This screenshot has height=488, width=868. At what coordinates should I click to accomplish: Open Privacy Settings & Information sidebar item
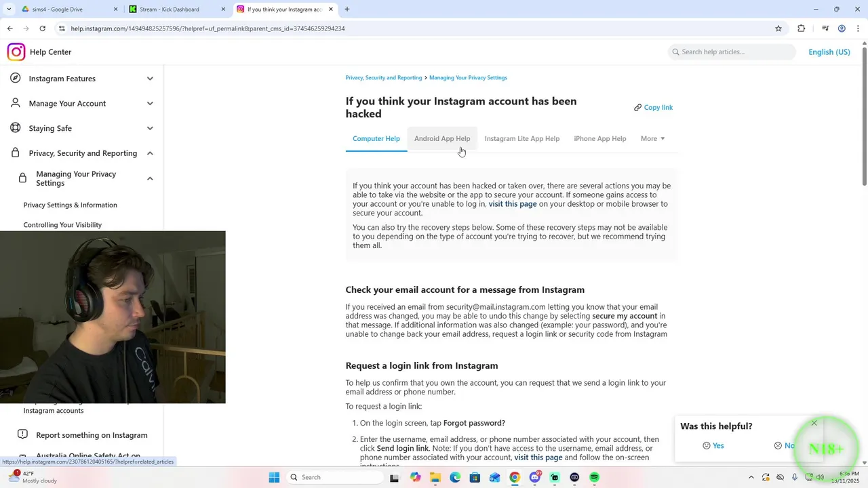[x=71, y=205]
